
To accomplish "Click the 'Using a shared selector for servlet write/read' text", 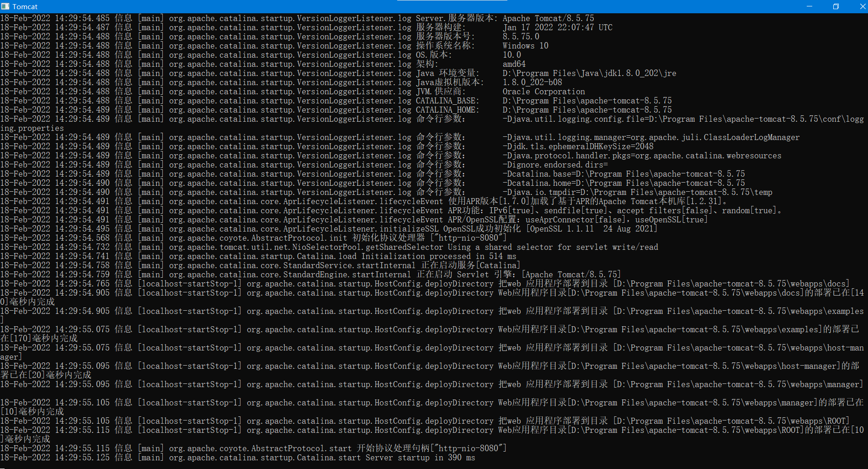I will pyautogui.click(x=553, y=247).
